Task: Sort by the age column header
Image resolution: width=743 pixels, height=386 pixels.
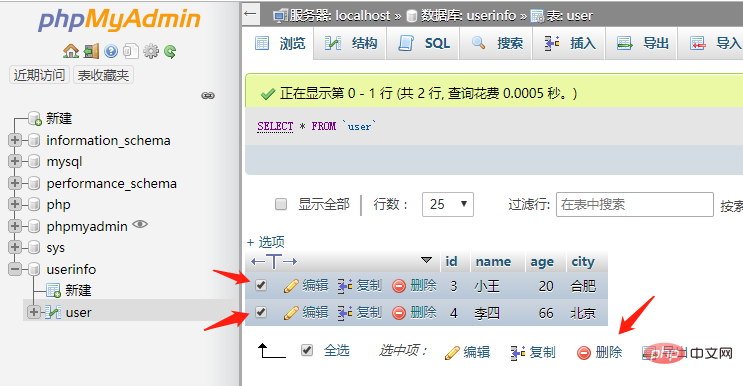Action: (542, 262)
